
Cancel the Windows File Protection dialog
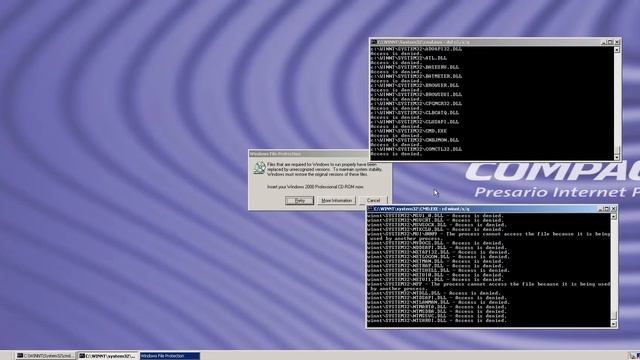pyautogui.click(x=373, y=200)
